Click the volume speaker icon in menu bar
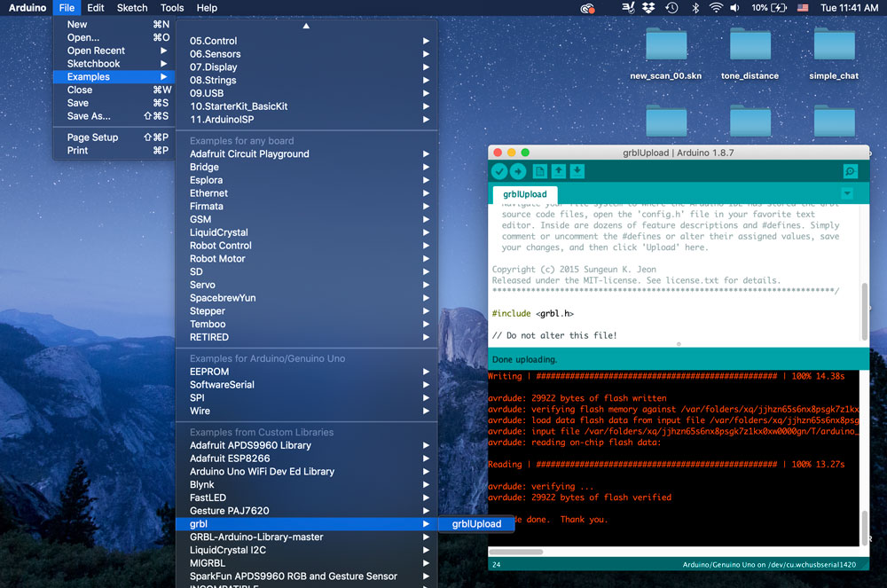The image size is (887, 588). point(734,8)
